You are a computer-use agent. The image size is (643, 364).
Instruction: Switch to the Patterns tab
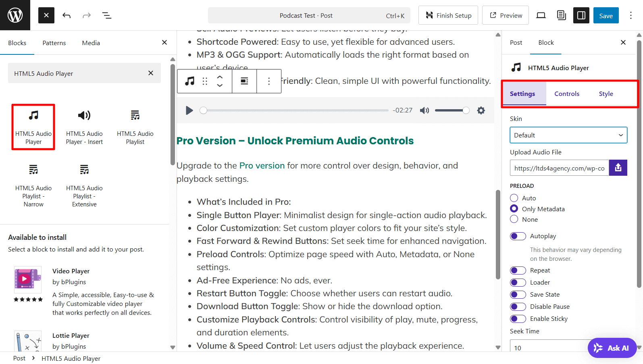tap(54, 43)
